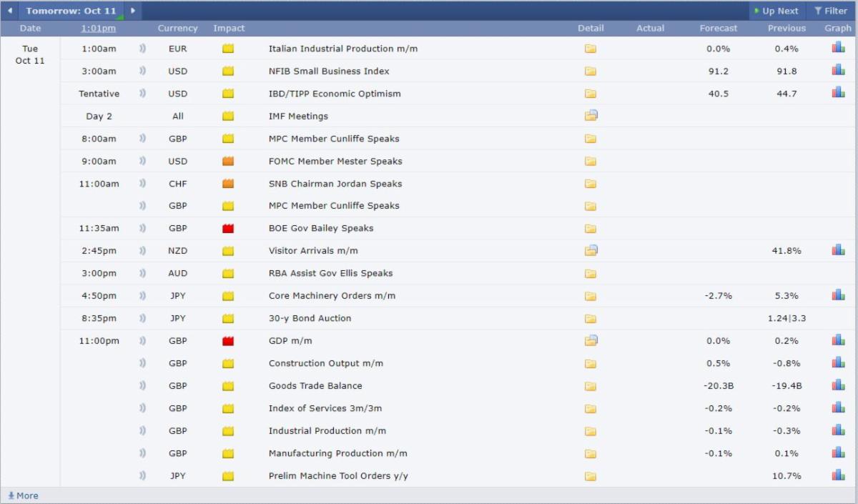Click yellow impact marker for Goods Trade Balance
This screenshot has width=858, height=504.
[x=228, y=386]
